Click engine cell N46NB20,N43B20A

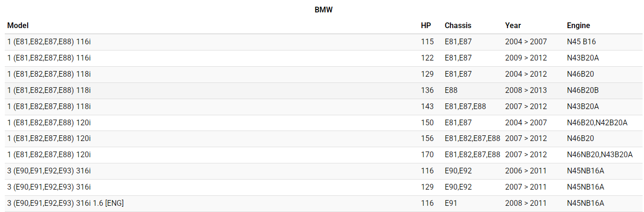click(599, 155)
